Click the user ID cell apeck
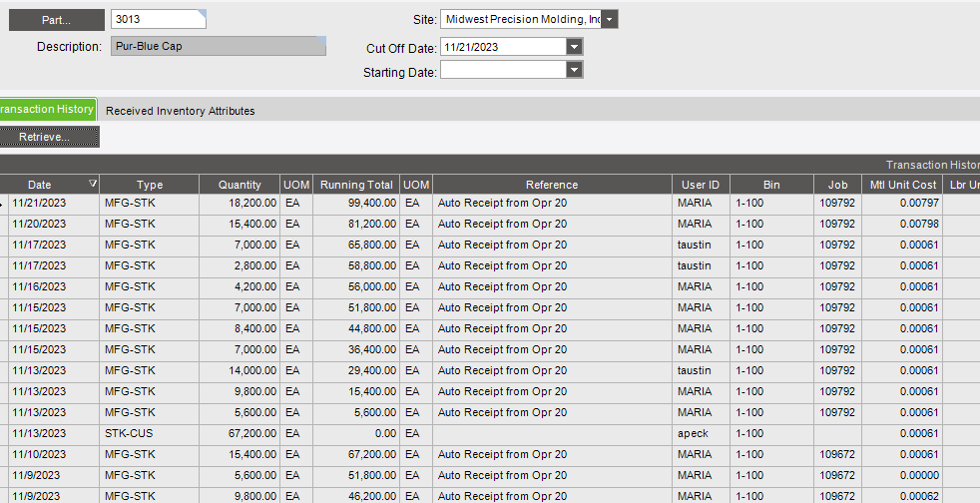The image size is (980, 503). click(701, 433)
